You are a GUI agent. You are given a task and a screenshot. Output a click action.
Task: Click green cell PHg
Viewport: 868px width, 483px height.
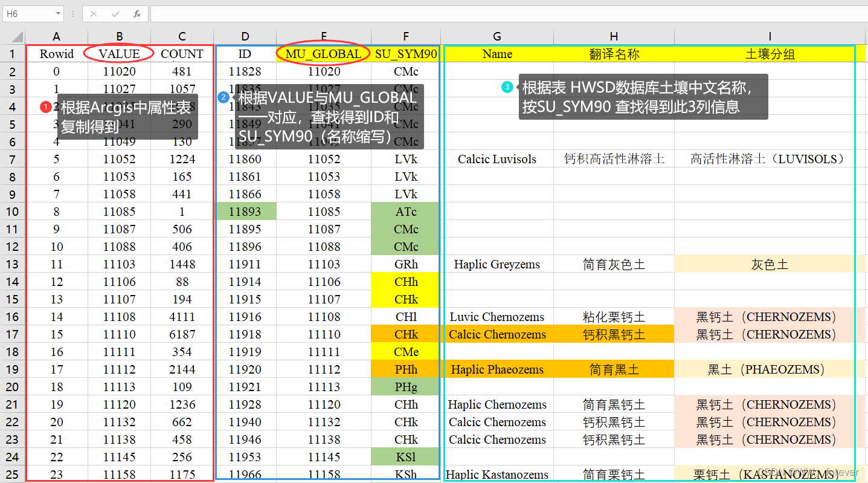pyautogui.click(x=406, y=387)
